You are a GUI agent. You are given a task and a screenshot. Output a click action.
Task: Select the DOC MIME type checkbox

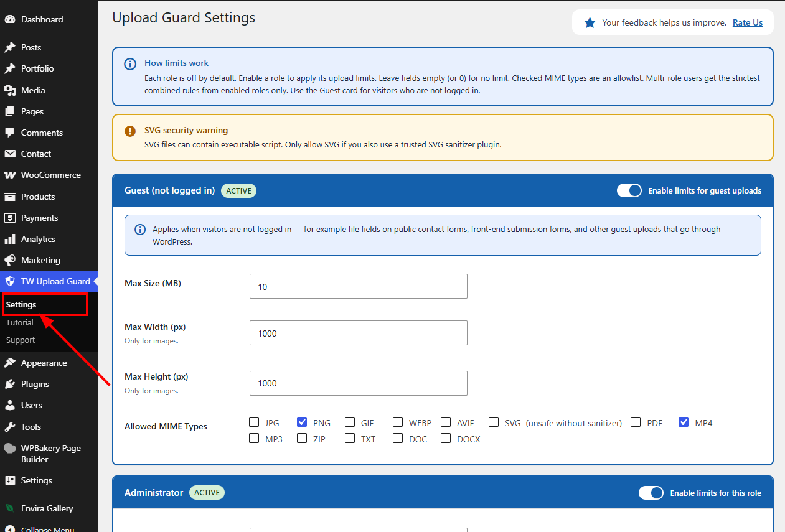398,438
